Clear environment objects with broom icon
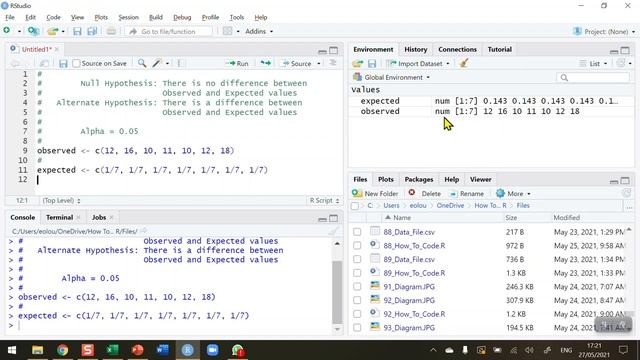The image size is (640, 360). pos(464,63)
